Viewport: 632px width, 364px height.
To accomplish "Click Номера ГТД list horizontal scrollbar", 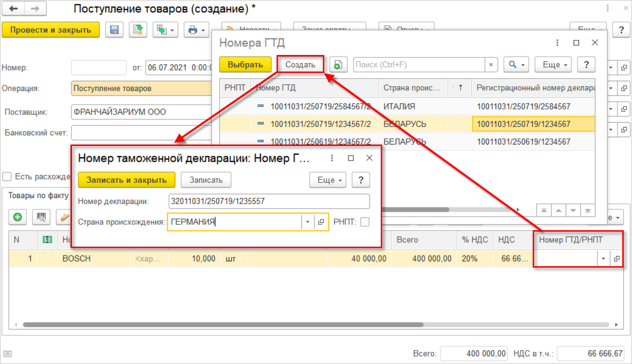I will (x=415, y=210).
